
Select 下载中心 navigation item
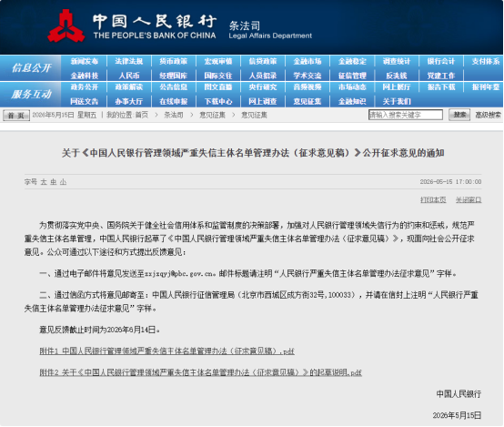tap(218, 102)
